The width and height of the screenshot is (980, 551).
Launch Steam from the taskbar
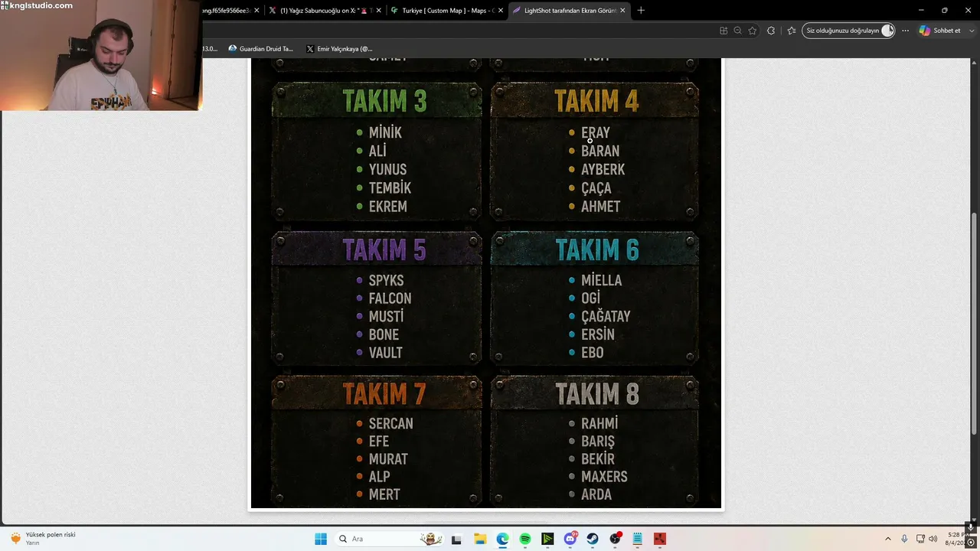tap(593, 539)
